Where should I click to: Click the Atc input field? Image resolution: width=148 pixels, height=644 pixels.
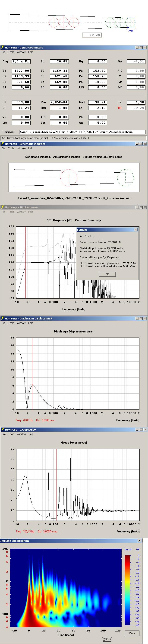tap(98, 123)
